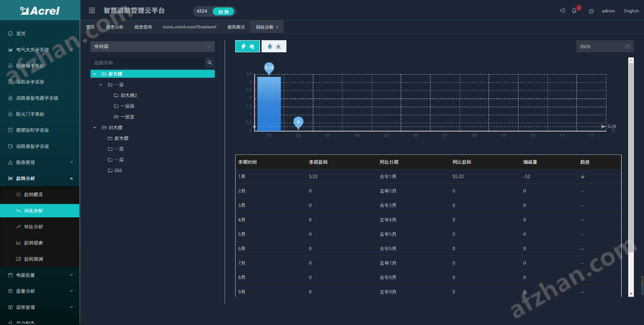Select the 电 electricity energy type
Screen dimensions: 644x325
(x=247, y=46)
